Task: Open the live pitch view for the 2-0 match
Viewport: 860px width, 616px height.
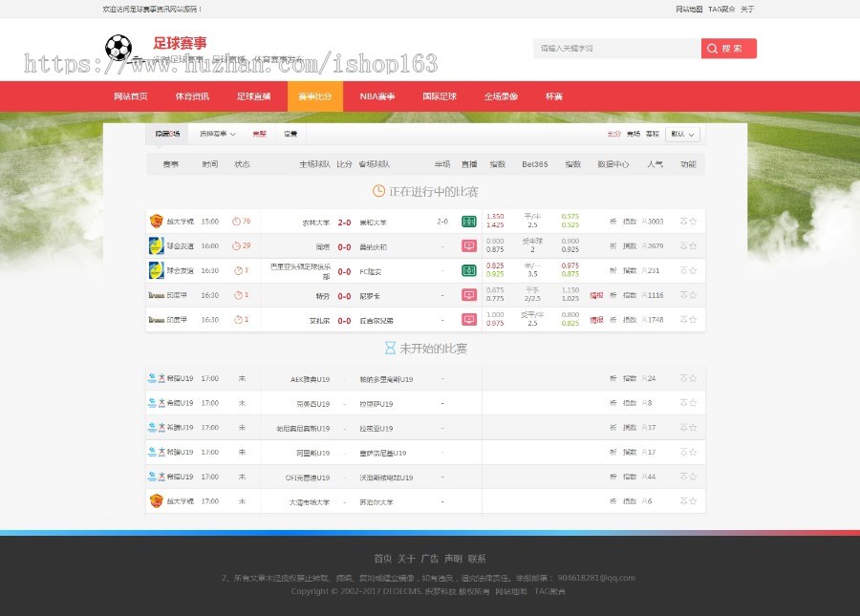Action: [x=469, y=222]
